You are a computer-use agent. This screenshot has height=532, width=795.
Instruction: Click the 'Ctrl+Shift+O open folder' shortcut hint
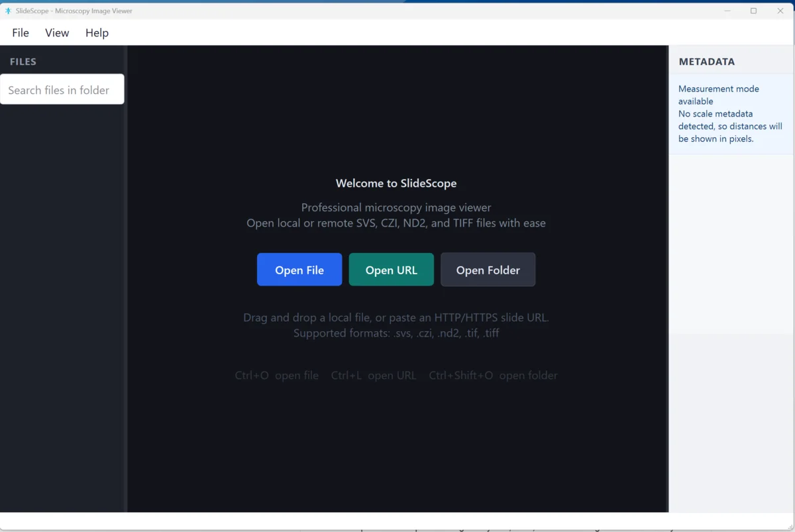point(494,376)
